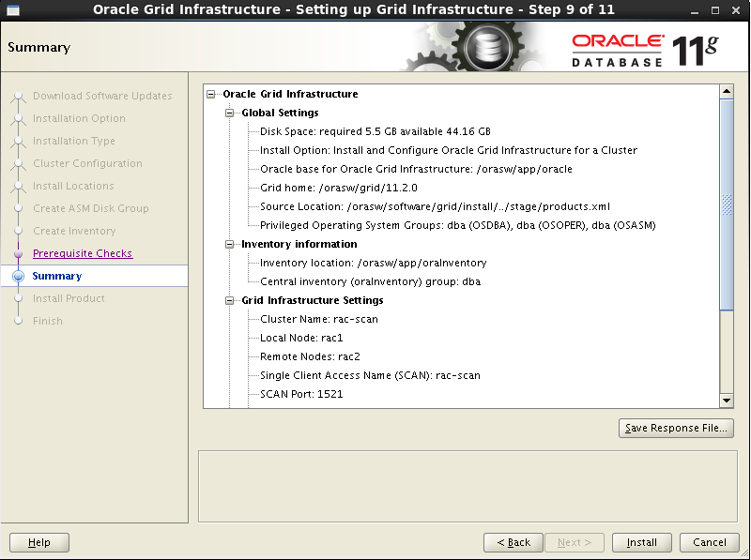The height and width of the screenshot is (560, 751).
Task: Collapse the Global Settings tree node
Action: point(229,113)
